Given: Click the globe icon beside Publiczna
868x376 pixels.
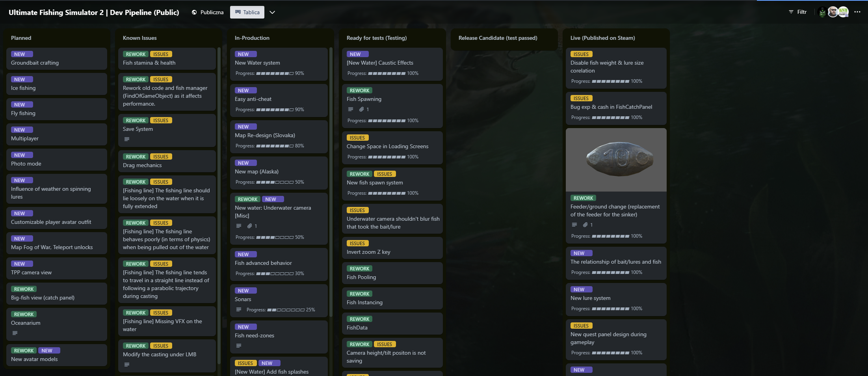Looking at the screenshot, I should [194, 12].
